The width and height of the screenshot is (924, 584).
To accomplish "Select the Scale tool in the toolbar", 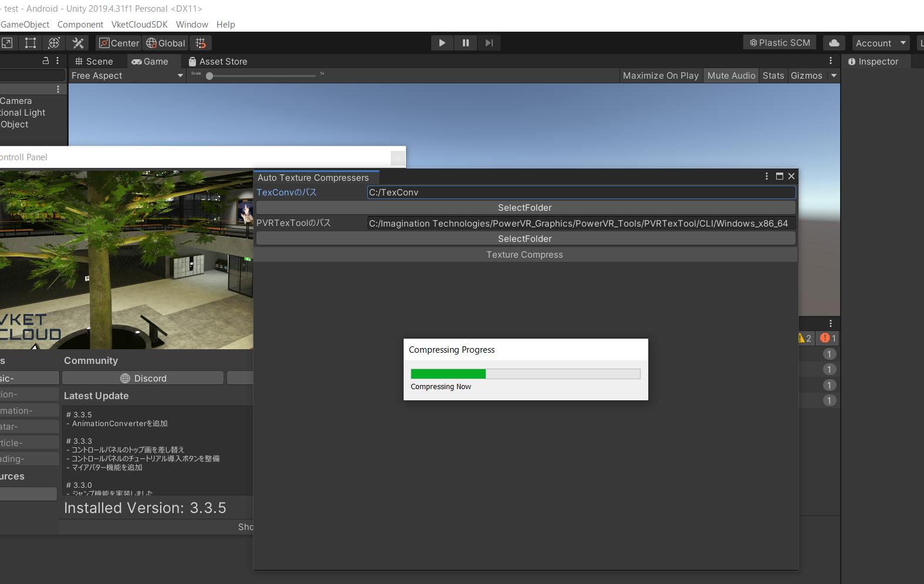I will tap(6, 43).
